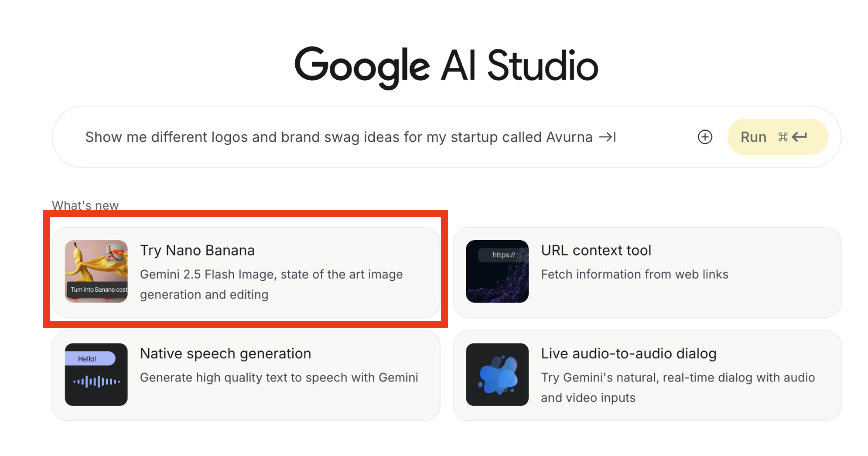Viewport: 868px width, 456px height.
Task: Click the Hello! speech bubble graphic
Action: point(90,358)
